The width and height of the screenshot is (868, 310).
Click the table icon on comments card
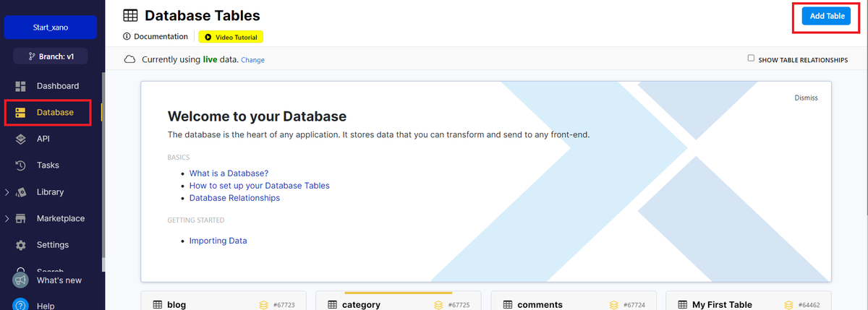pos(508,305)
